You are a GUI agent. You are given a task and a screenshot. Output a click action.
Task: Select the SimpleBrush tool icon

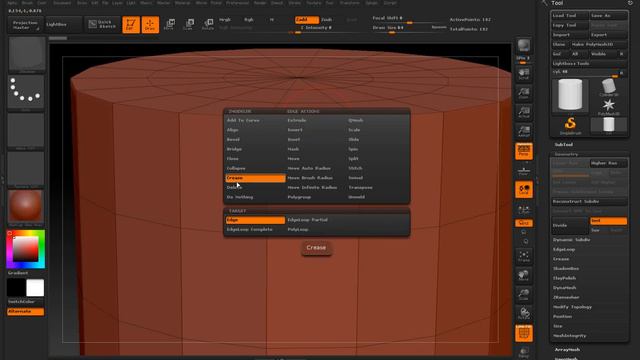[570, 126]
